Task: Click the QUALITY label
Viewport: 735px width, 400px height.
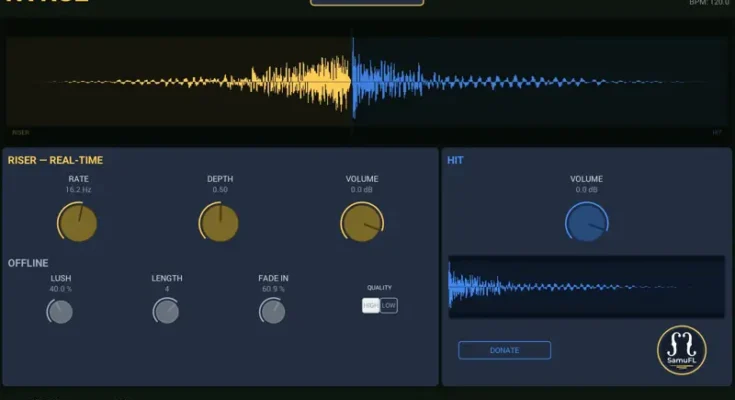Action: [379, 287]
